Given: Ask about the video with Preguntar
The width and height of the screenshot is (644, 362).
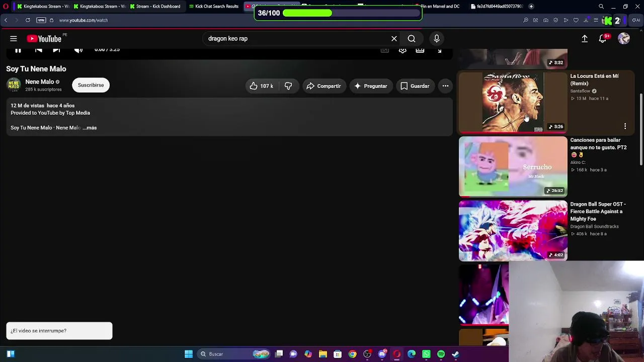Looking at the screenshot, I should 370,86.
